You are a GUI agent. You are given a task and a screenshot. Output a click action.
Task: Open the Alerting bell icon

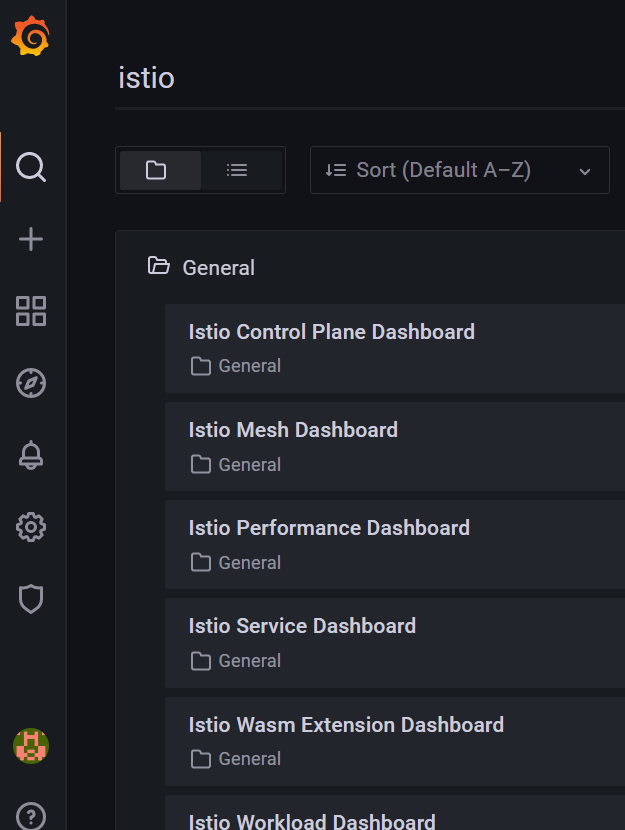pos(31,455)
